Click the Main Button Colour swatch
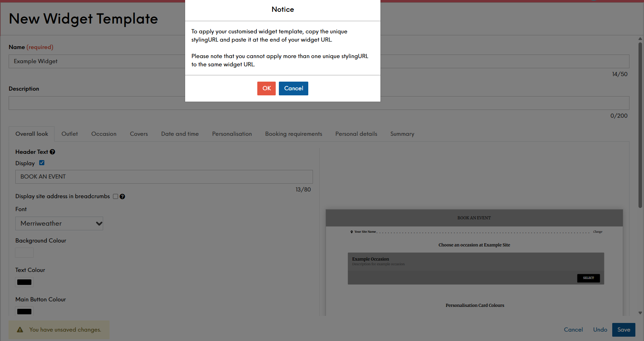This screenshot has width=644, height=341. tap(24, 312)
